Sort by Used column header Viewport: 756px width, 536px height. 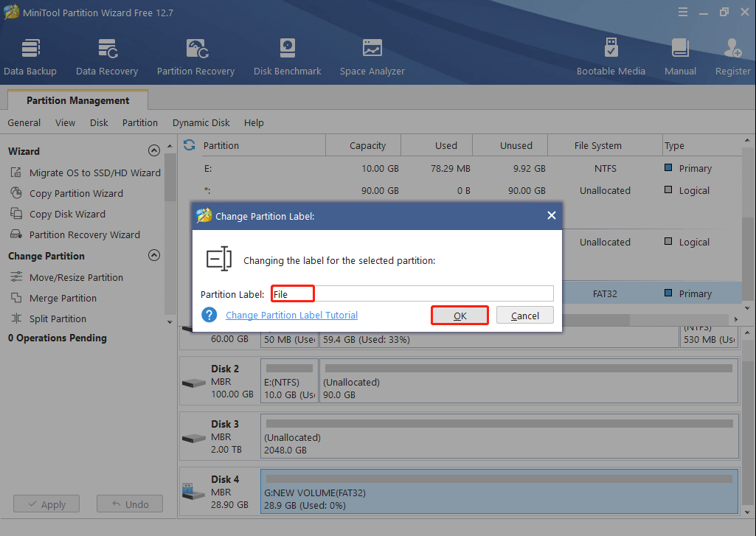tap(437, 145)
